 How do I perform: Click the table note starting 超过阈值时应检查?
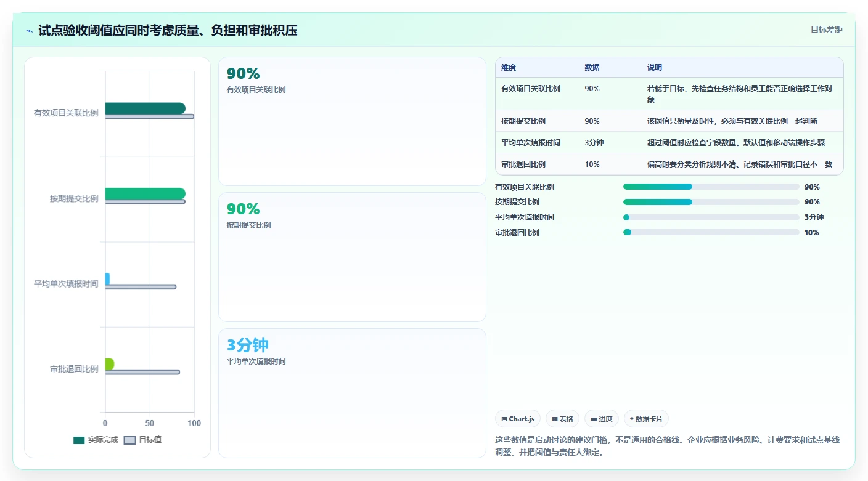click(x=735, y=142)
